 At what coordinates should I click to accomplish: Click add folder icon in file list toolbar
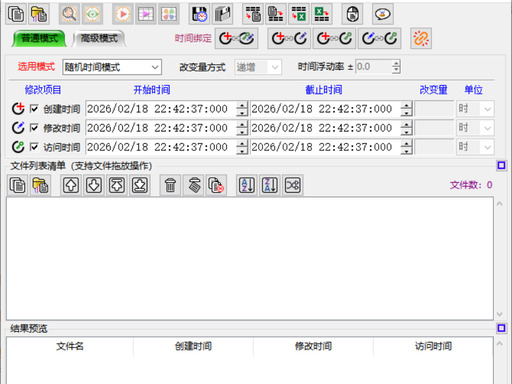pyautogui.click(x=40, y=185)
